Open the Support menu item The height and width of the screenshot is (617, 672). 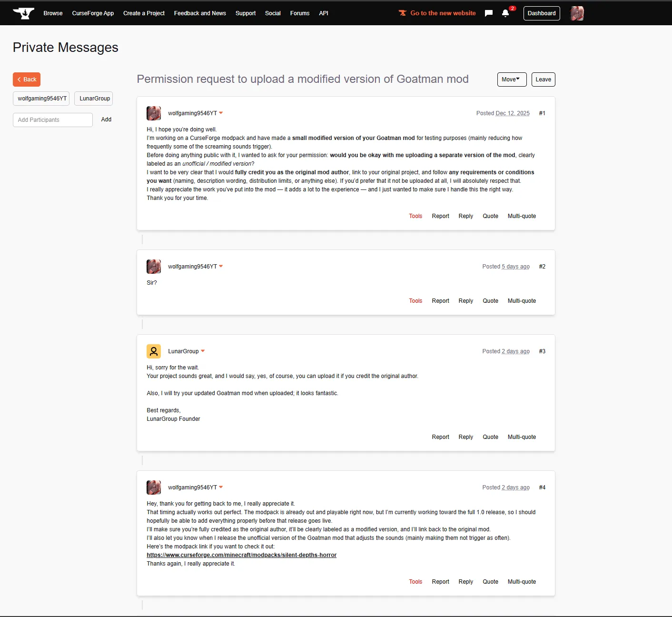click(x=246, y=13)
